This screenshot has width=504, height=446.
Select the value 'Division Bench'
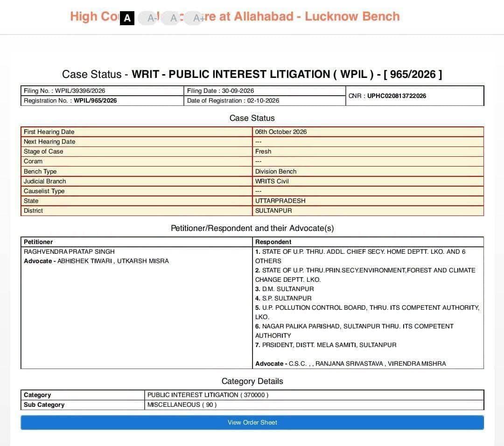pos(276,171)
